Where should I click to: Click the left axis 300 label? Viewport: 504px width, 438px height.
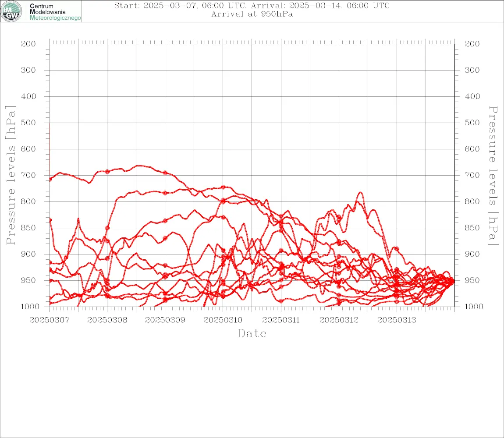click(x=28, y=70)
